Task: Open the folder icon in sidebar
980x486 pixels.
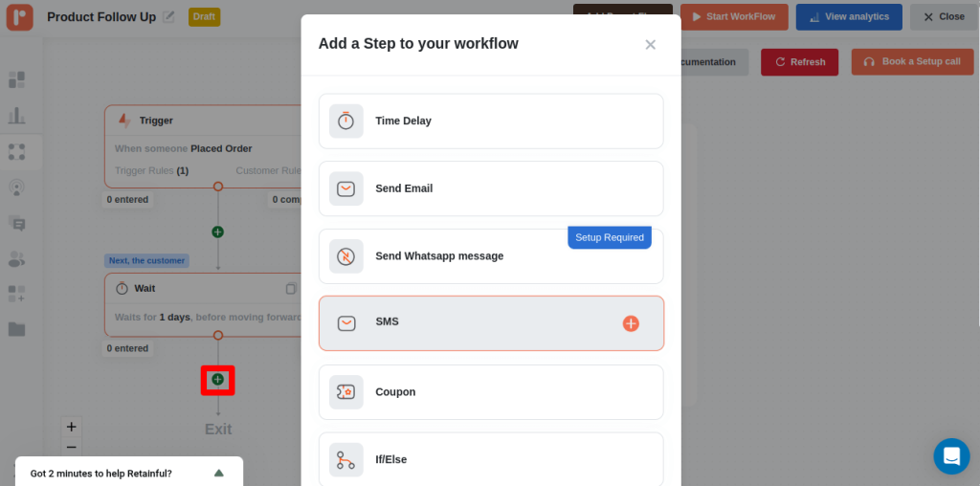Action: [x=17, y=329]
